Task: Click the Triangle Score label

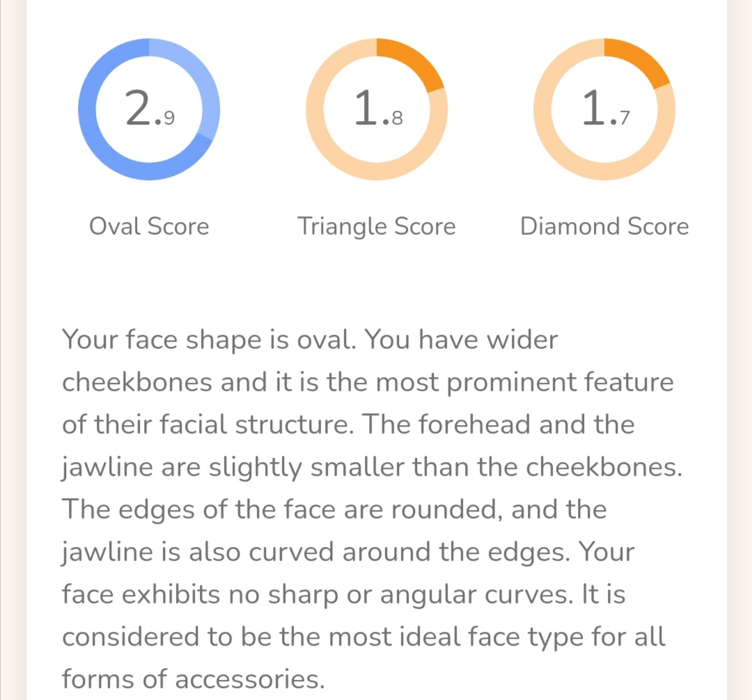Action: [x=377, y=227]
